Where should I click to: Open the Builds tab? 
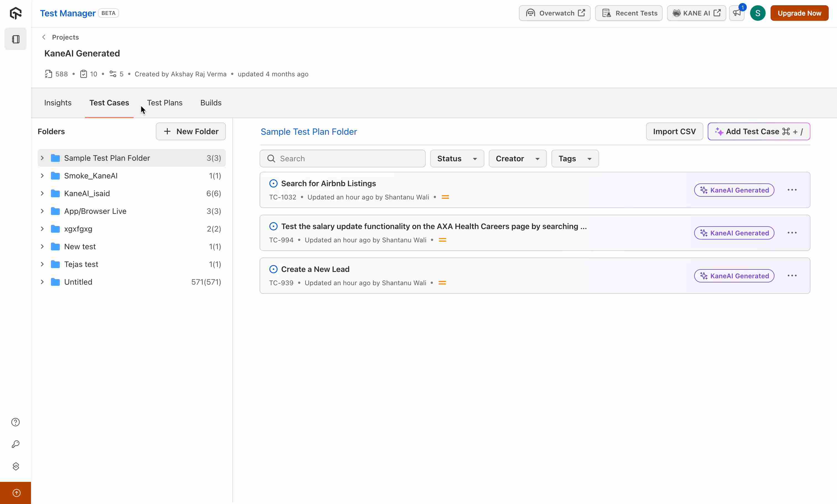pos(211,103)
